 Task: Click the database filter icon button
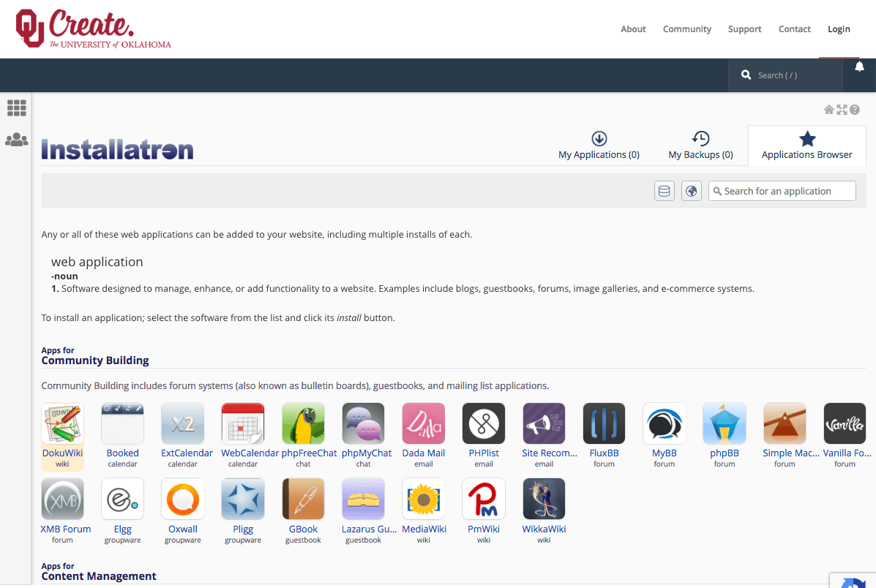(665, 191)
